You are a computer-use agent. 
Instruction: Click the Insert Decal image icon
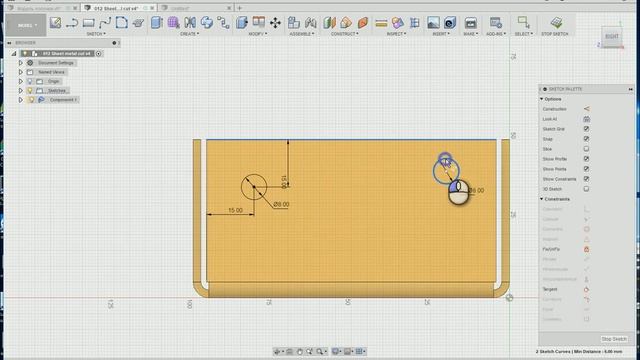pyautogui.click(x=433, y=22)
